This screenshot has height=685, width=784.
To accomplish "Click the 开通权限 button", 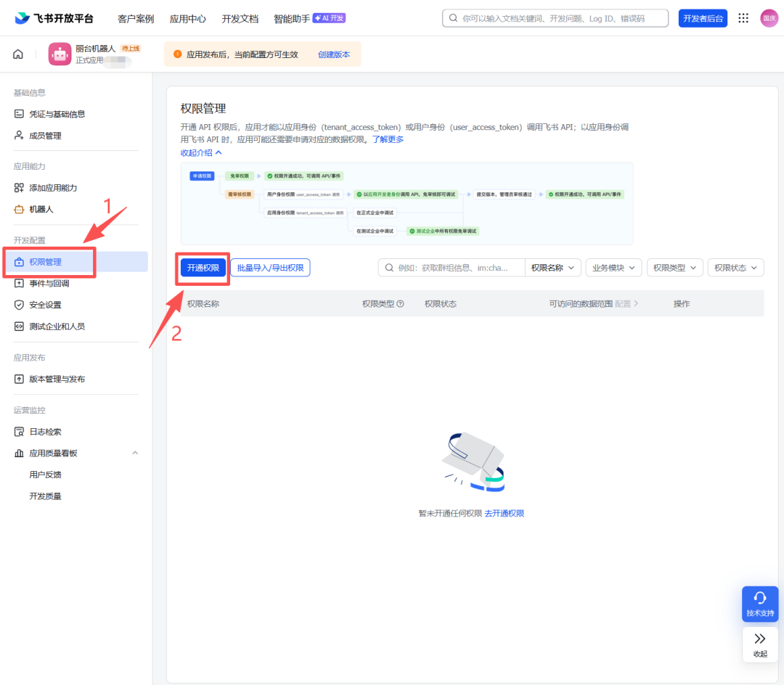I will (x=203, y=268).
